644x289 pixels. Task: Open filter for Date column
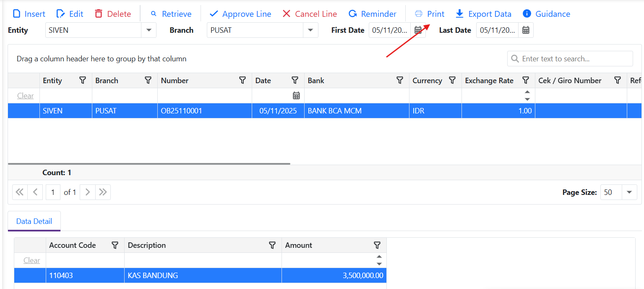[295, 80]
